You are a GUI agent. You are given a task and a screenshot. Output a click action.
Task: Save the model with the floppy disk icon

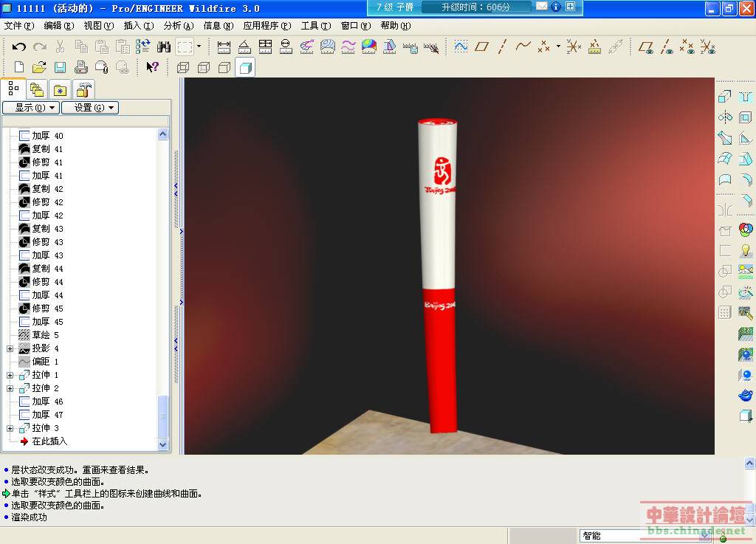pos(61,68)
